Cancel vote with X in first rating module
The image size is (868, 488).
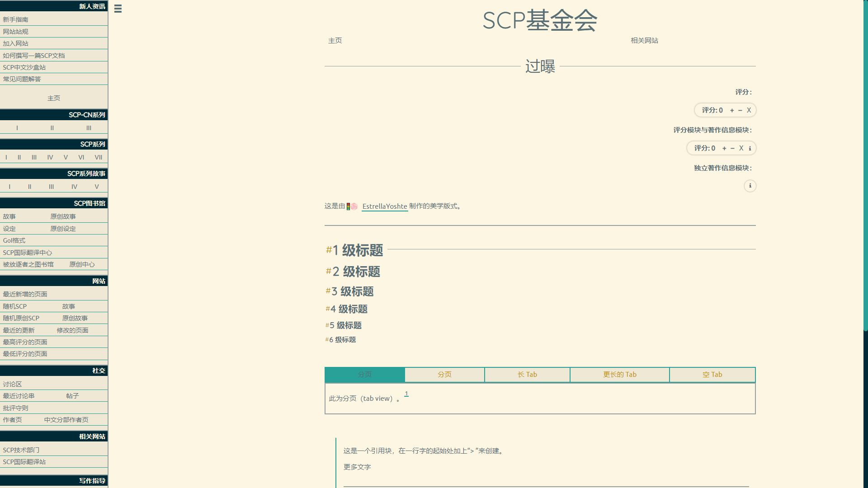[x=749, y=110]
